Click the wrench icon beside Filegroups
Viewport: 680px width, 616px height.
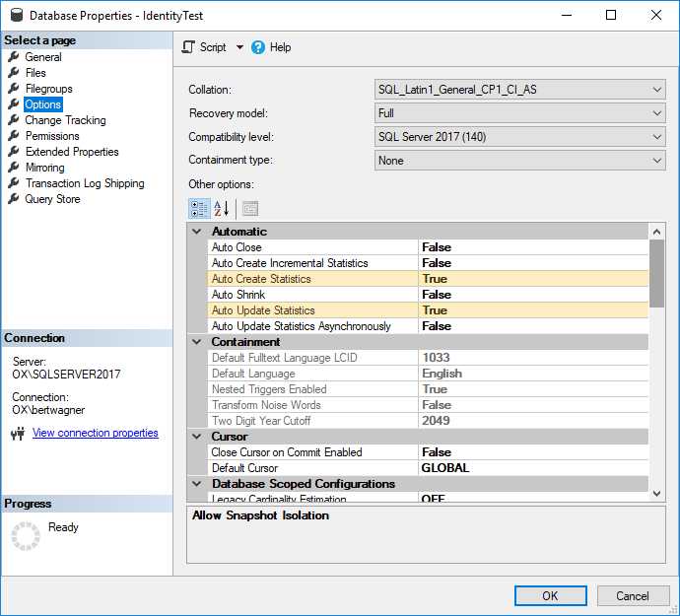14,88
